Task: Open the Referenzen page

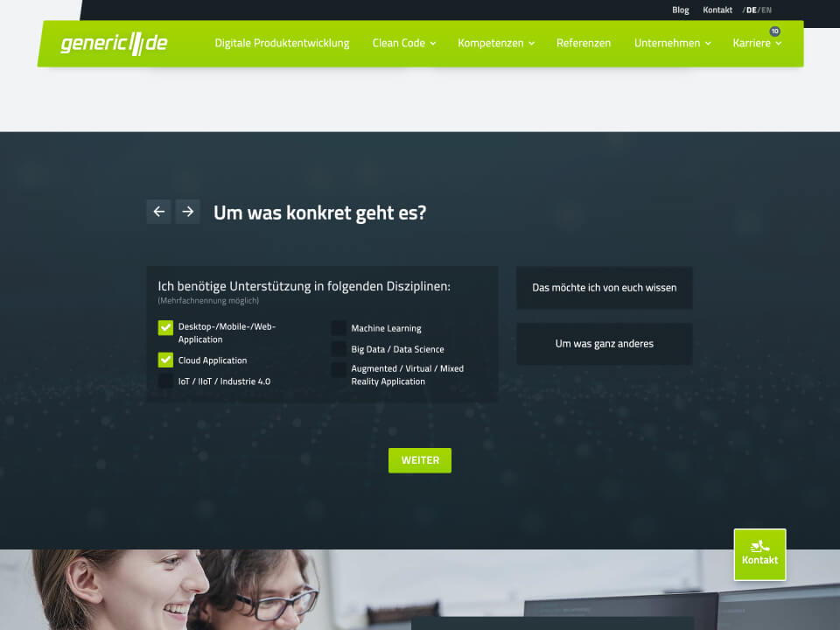Action: point(584,43)
